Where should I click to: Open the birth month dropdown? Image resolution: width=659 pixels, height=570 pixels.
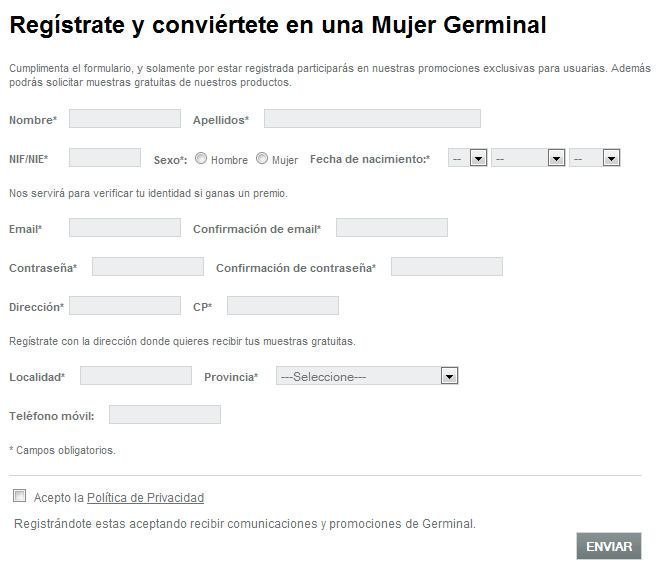point(528,158)
